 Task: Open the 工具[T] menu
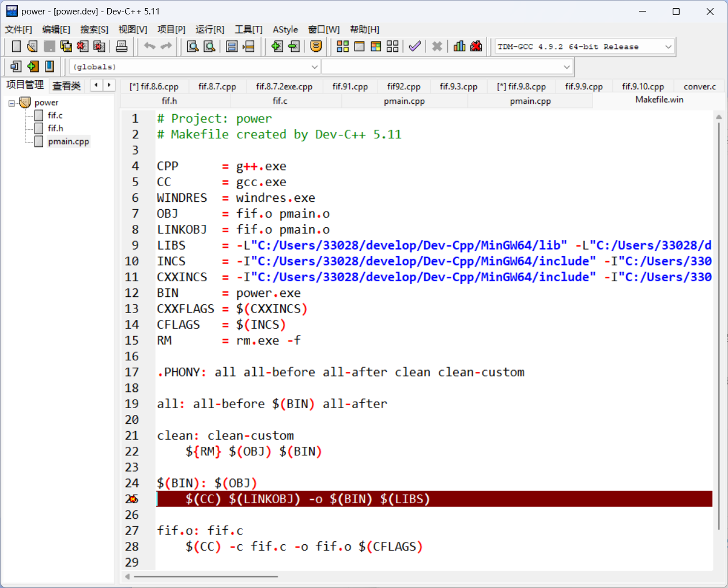pos(248,29)
